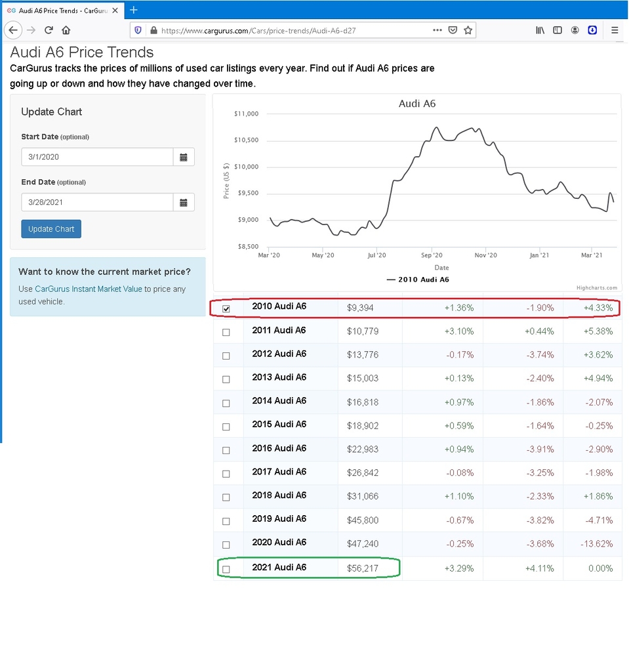Open Start Date calendar picker

(x=184, y=157)
